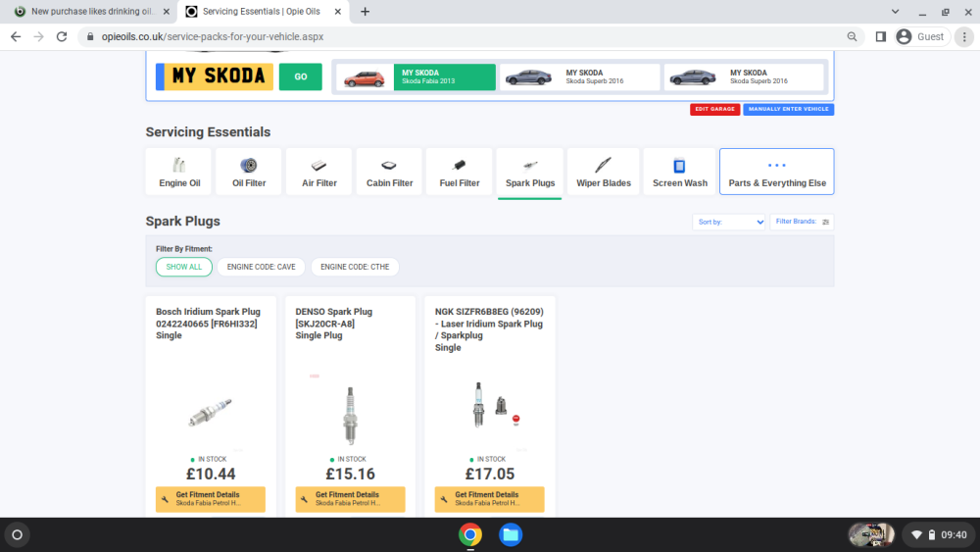
Task: Go forward in browser history
Action: 39,37
